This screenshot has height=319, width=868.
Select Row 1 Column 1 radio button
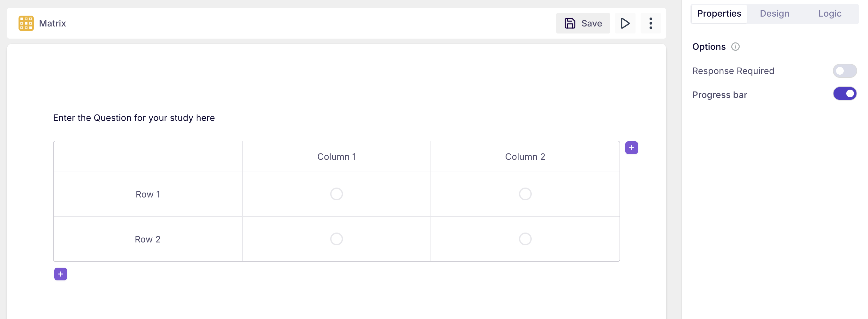point(336,194)
